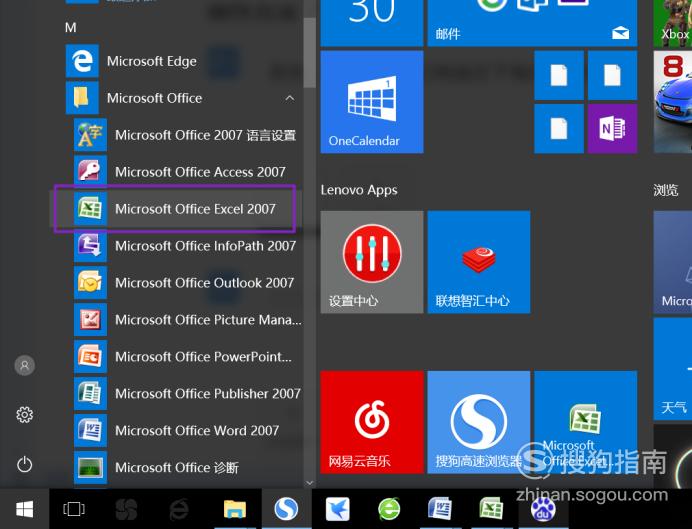Screen dimensions: 692x529
Task: Open the calendar tile showing 30
Action: coord(372,23)
